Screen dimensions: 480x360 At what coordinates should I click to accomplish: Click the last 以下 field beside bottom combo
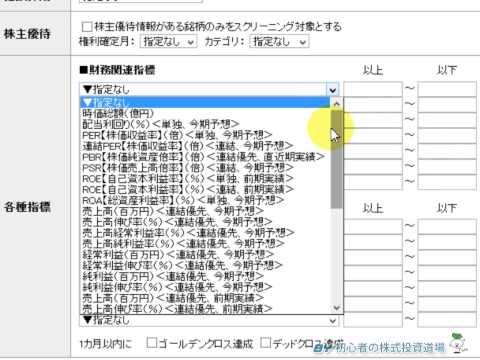coord(447,320)
